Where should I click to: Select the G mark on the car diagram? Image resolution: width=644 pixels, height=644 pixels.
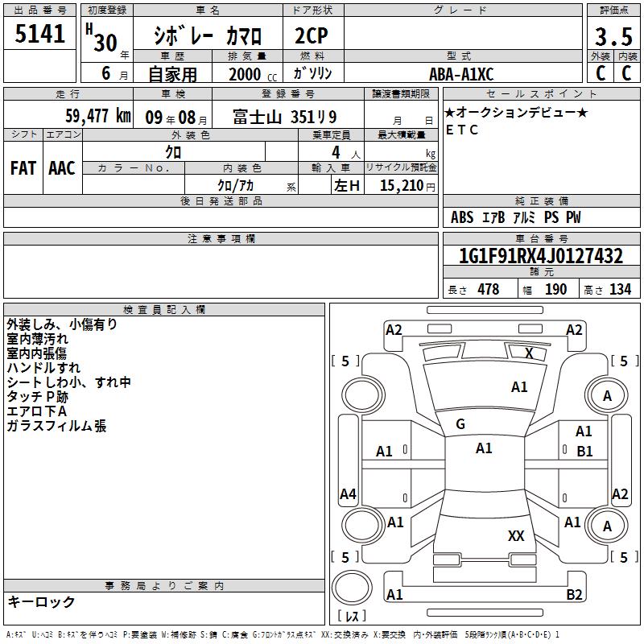pyautogui.click(x=460, y=423)
